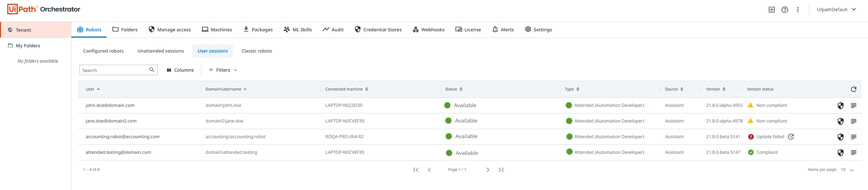This screenshot has height=190, width=868.
Task: Open the three-dot more options menu
Action: (798, 10)
